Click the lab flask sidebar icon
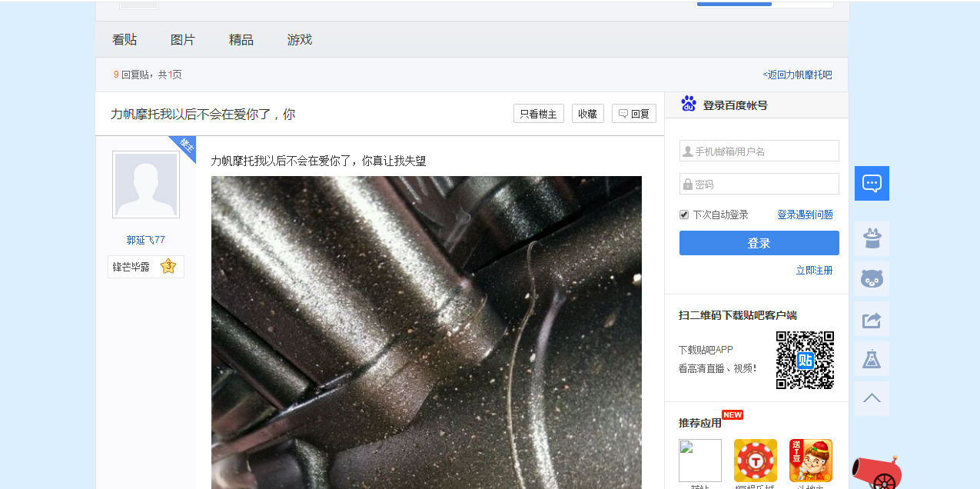Viewport: 980px width, 489px height. point(872,358)
